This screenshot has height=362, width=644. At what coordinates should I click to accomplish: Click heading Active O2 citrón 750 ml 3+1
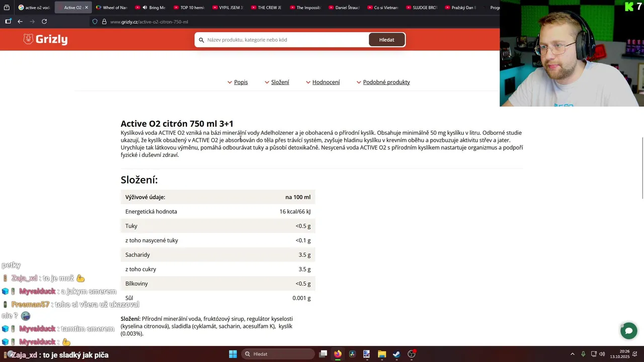[177, 124]
